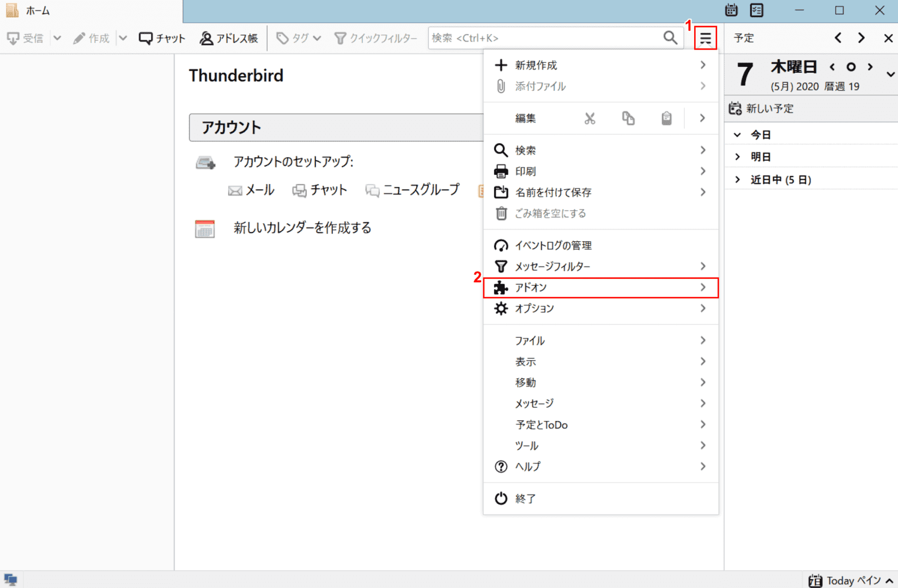The height and width of the screenshot is (588, 898).
Task: Open Help (ヘルプ) menu item
Action: coord(601,467)
